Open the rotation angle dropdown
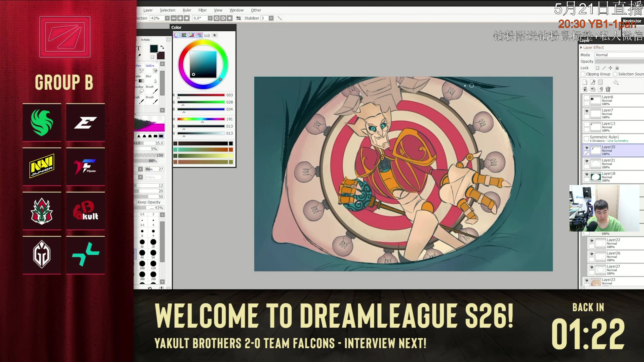Image resolution: width=644 pixels, height=362 pixels. pos(210,18)
